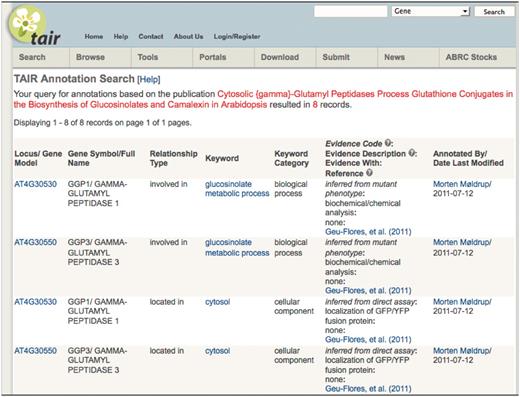Click 'located in' in GGP1 cytosol row
Viewport: 520px width, 397px height.
pyautogui.click(x=167, y=302)
